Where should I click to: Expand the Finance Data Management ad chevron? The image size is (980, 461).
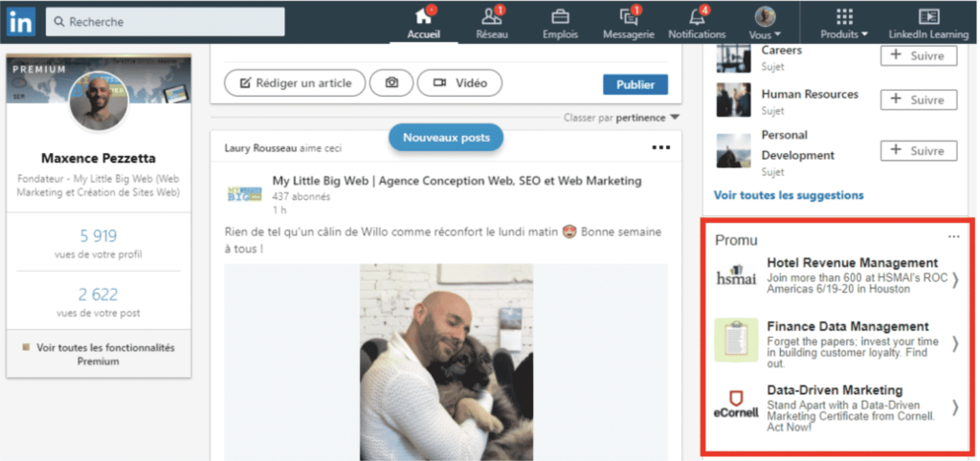(955, 343)
